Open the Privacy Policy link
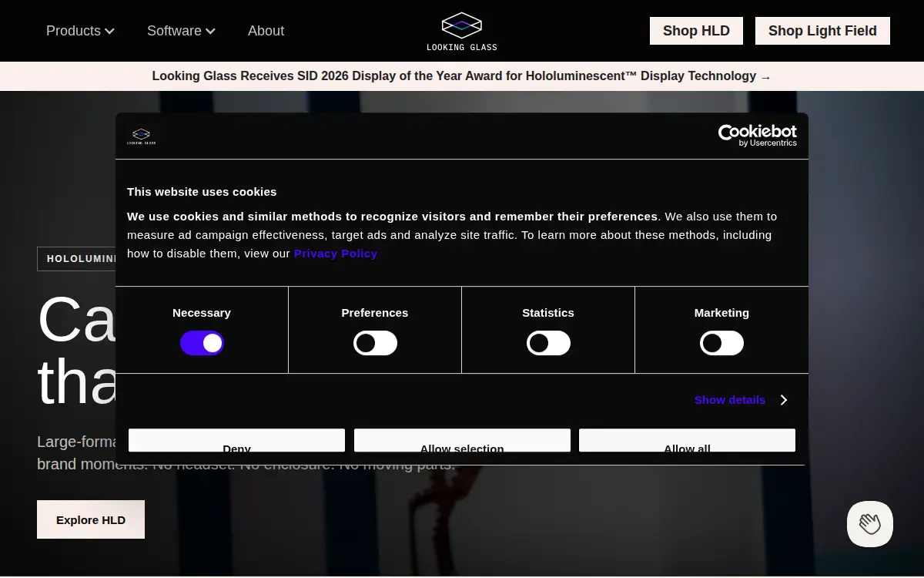Viewport: 924px width, 578px height. [336, 253]
